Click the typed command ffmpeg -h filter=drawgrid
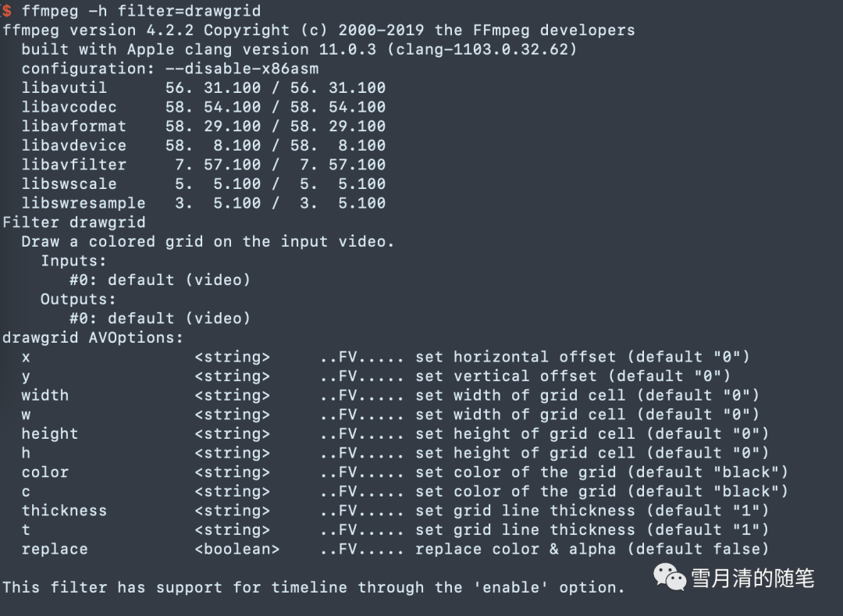 tap(141, 11)
